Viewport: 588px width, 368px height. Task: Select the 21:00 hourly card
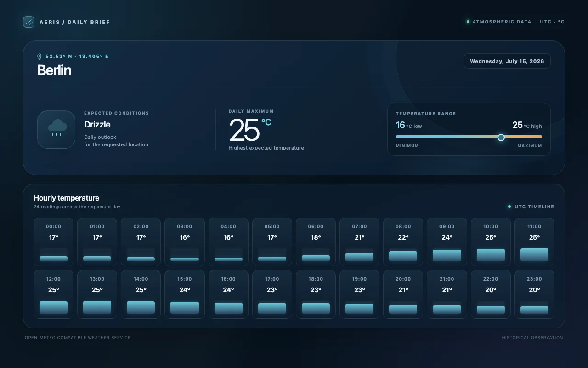click(447, 294)
